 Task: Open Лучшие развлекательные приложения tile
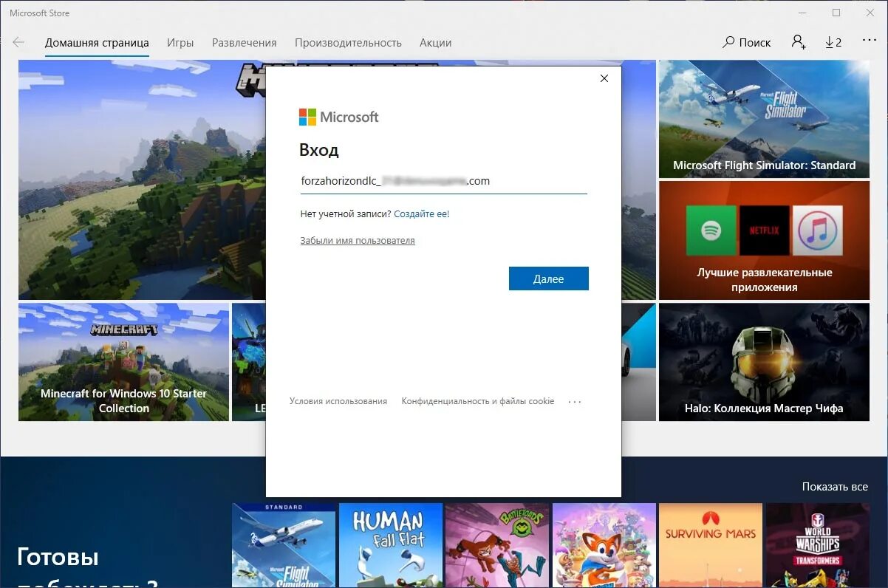tap(764, 240)
